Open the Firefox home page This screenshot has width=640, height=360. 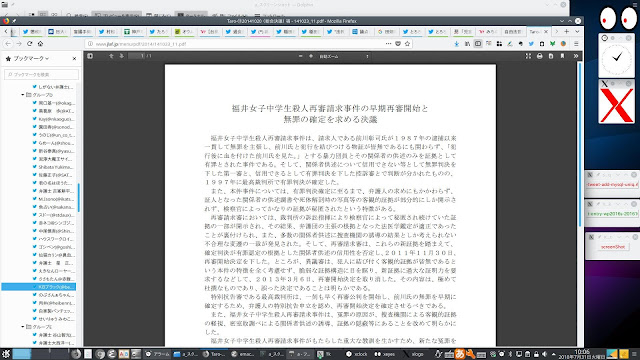(40, 44)
